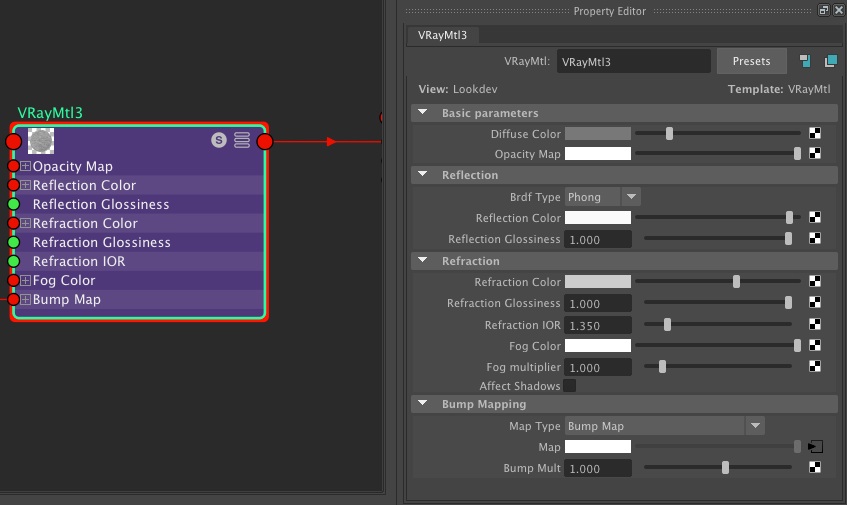
Task: Click the Bump Mapping Map color swatch
Action: tap(598, 447)
